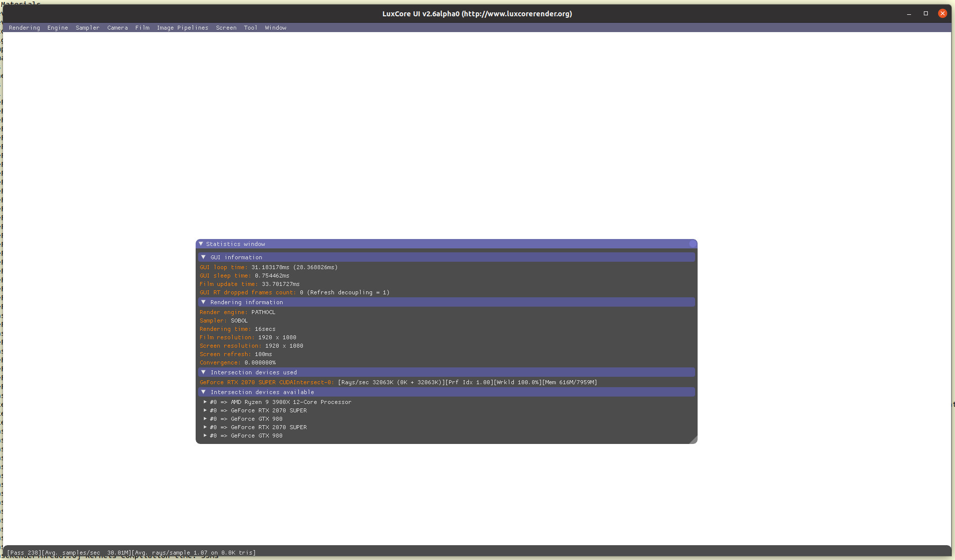Collapse the GUI information section
Screen dimensions: 955x560
click(x=204, y=257)
